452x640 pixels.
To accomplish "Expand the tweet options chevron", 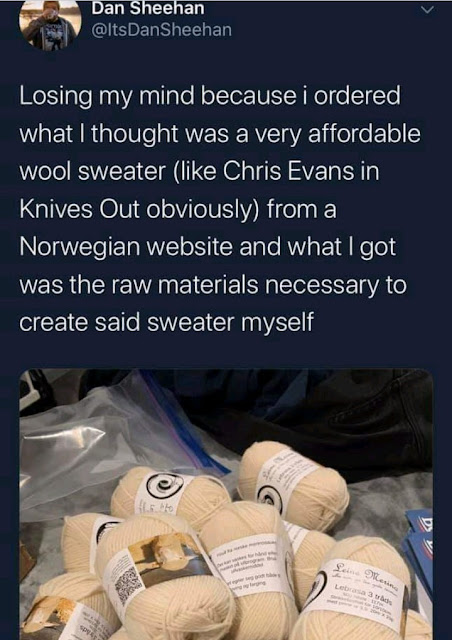I will tap(426, 11).
